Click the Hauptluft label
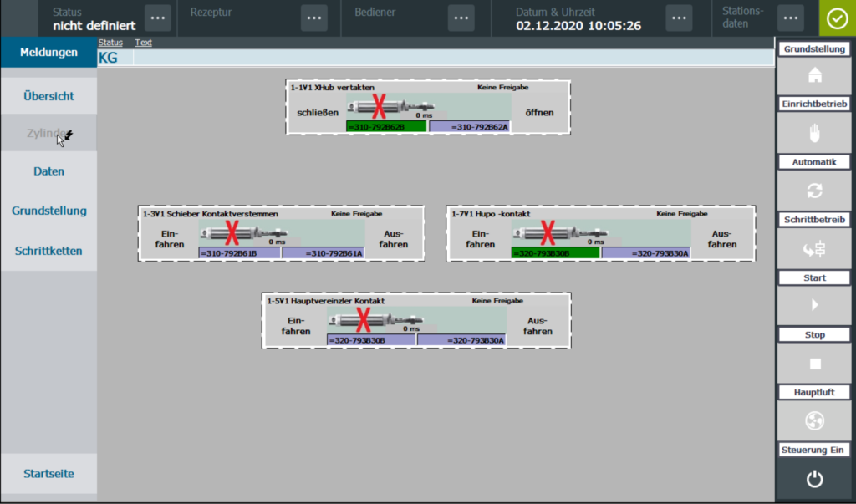The image size is (856, 504). pyautogui.click(x=814, y=392)
